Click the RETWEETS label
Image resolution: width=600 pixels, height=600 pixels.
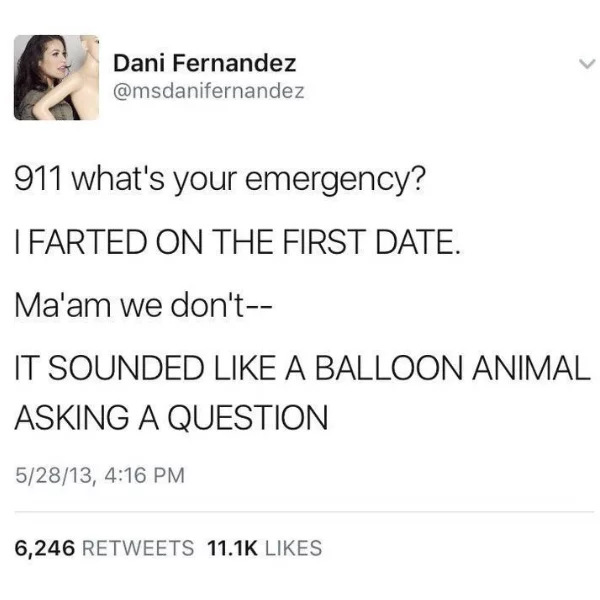click(138, 548)
